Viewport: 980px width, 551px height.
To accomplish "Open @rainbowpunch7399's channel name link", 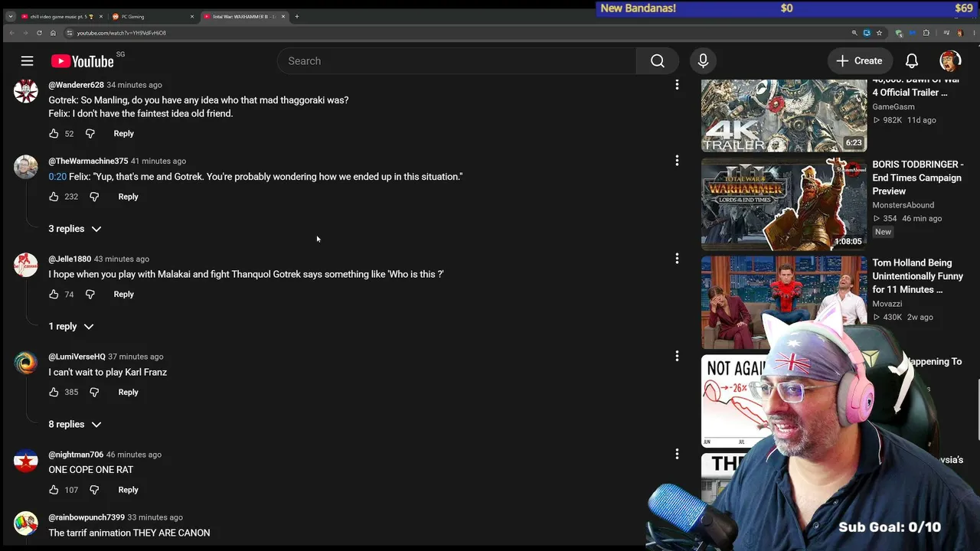I will (87, 517).
